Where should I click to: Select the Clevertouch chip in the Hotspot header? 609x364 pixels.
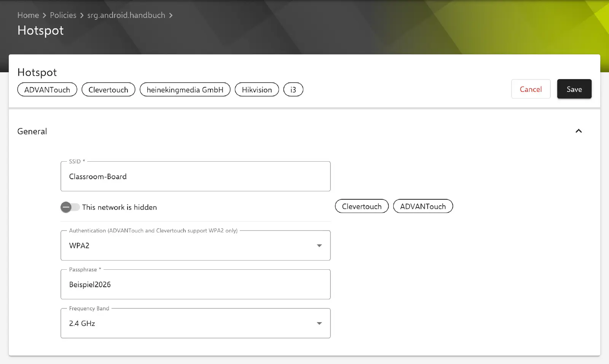pos(108,90)
